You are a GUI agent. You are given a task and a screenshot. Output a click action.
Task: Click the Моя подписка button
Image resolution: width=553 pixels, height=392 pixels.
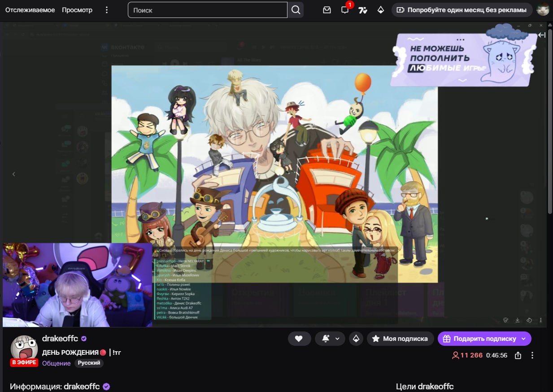point(400,339)
